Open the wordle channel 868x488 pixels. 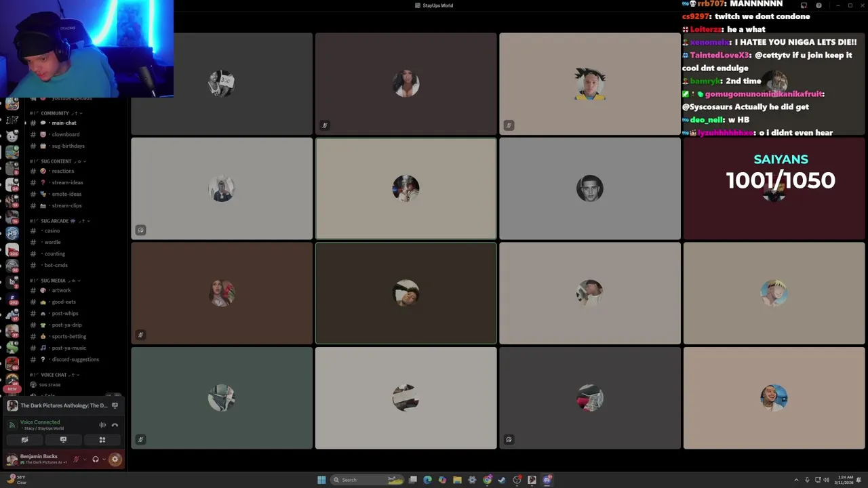pyautogui.click(x=52, y=242)
